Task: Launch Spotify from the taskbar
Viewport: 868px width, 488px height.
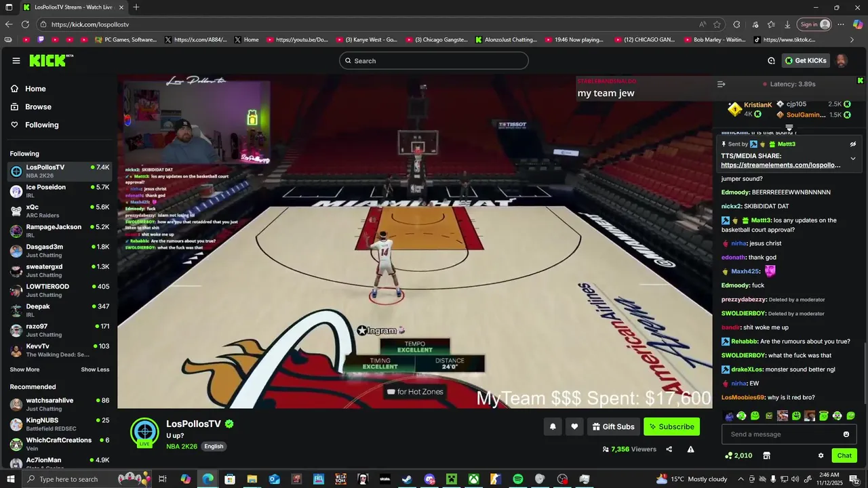Action: click(518, 479)
